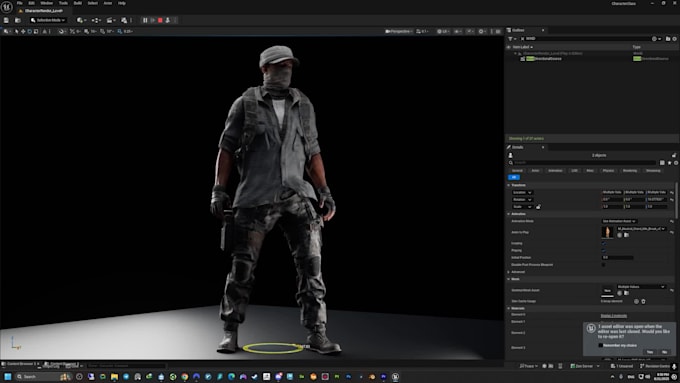The height and width of the screenshot is (383, 680).
Task: Open the Tools menu
Action: [63, 3]
